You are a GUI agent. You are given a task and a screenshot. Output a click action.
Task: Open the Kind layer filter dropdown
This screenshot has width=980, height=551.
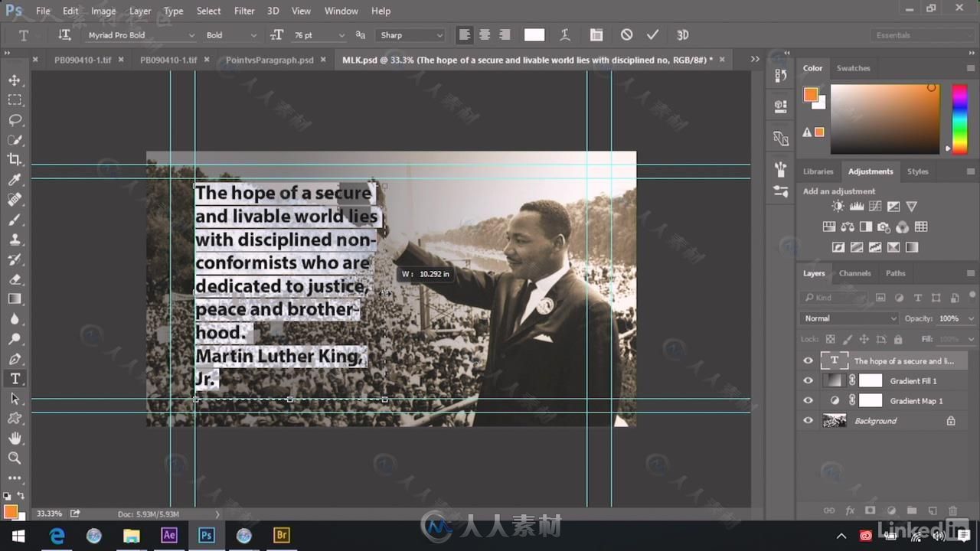pyautogui.click(x=835, y=298)
